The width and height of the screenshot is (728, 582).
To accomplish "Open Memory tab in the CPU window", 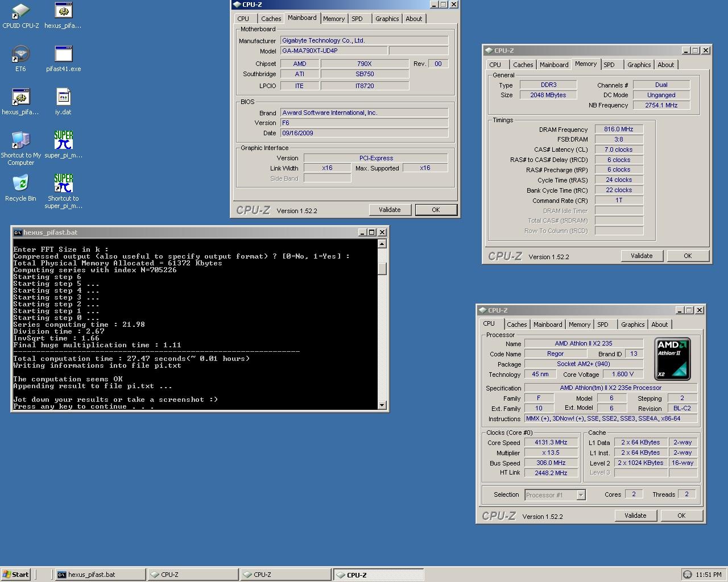I will click(x=580, y=325).
